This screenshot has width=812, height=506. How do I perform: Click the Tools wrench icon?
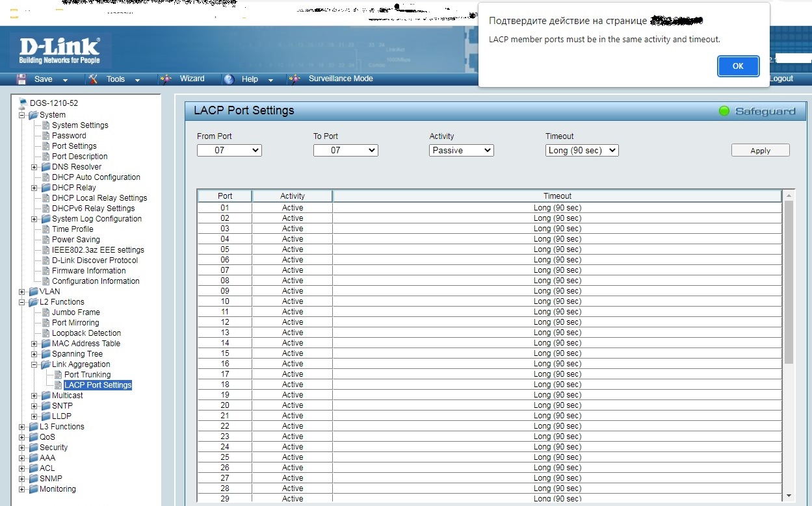point(93,79)
